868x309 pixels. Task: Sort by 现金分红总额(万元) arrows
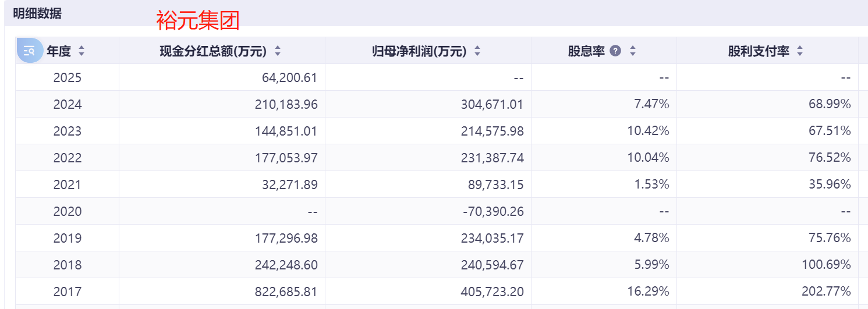tap(278, 51)
